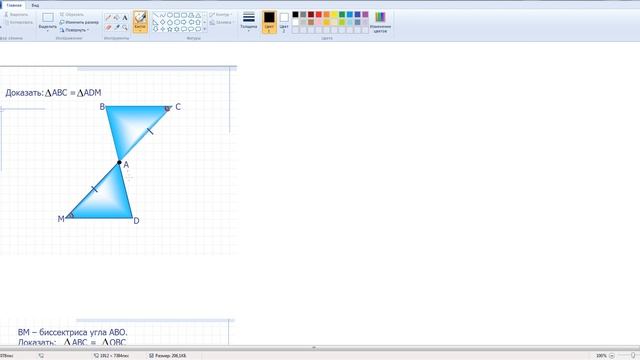Choose the curve shape

tap(162, 15)
